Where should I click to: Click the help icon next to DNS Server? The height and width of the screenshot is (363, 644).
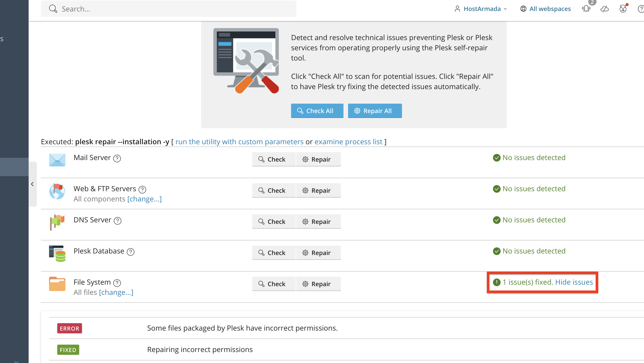click(118, 221)
